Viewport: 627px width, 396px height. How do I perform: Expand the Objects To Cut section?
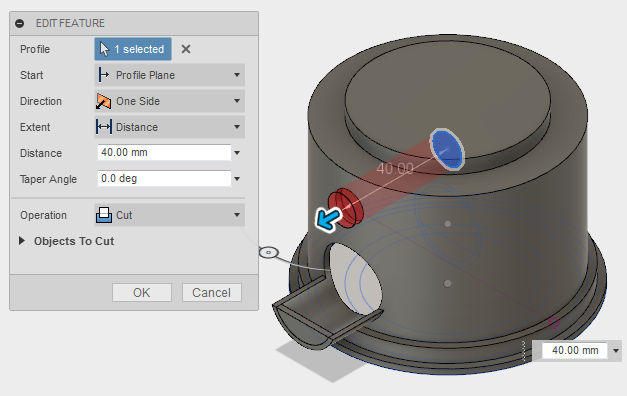22,241
